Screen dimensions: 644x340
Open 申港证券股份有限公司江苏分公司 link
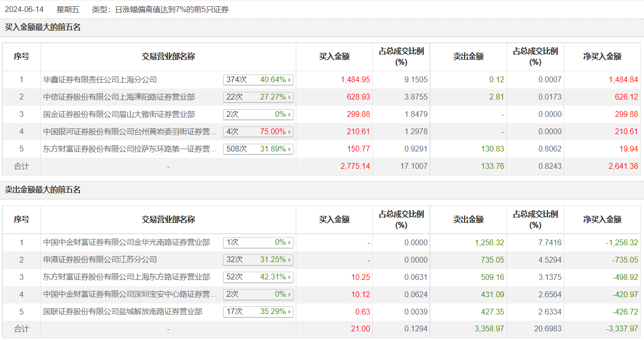coord(100,260)
